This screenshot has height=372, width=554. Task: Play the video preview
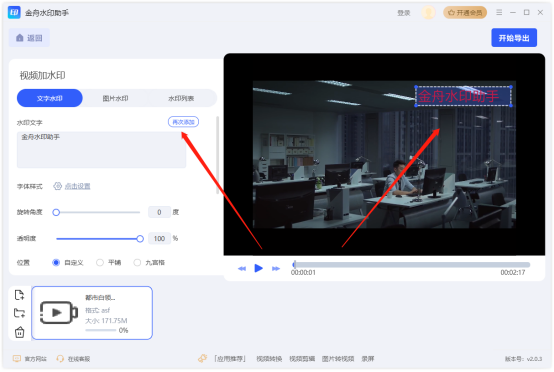point(259,268)
